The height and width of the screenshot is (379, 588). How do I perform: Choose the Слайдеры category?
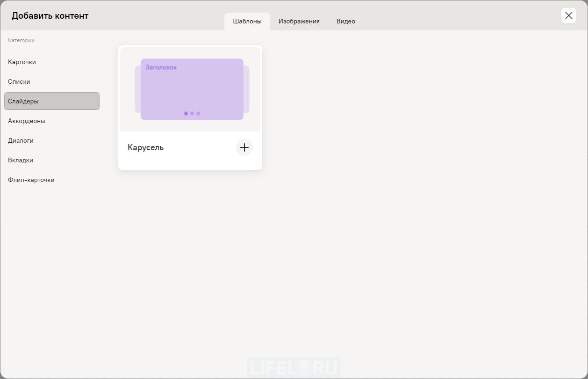(52, 101)
